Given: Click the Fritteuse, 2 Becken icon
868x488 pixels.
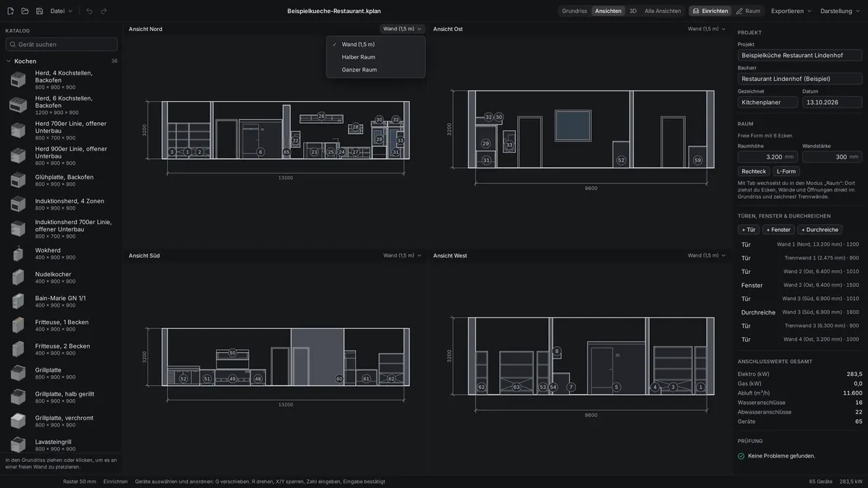Looking at the screenshot, I should [x=18, y=349].
